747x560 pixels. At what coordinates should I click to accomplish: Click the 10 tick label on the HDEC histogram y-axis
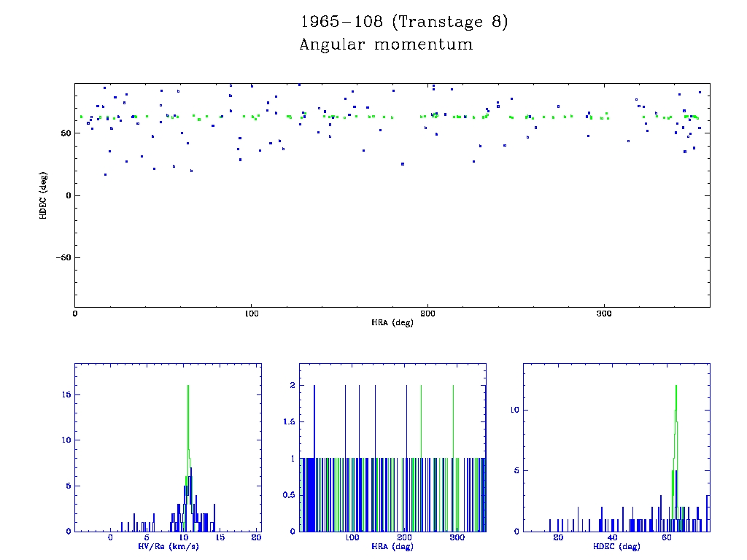click(x=514, y=410)
